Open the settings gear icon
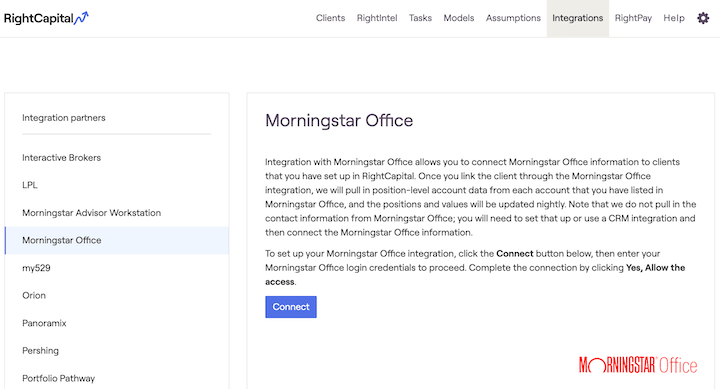 coord(703,18)
